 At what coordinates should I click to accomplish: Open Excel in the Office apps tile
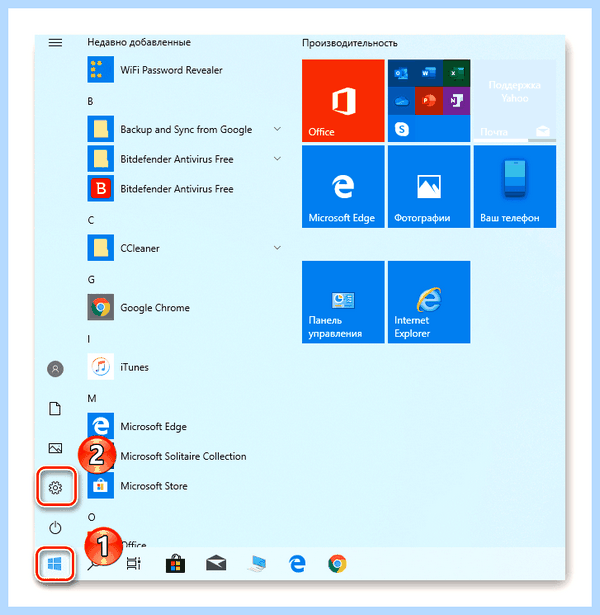tap(456, 73)
